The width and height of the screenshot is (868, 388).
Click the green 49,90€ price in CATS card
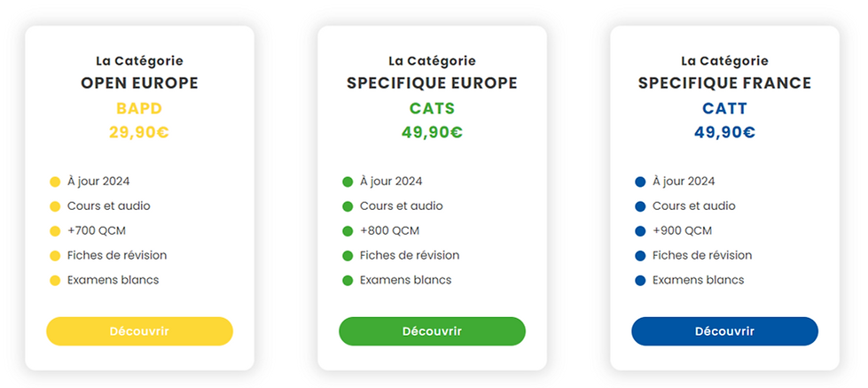point(433,133)
